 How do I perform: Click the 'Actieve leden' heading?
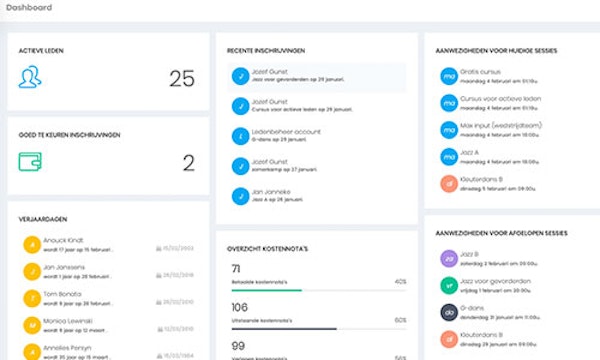[41, 51]
